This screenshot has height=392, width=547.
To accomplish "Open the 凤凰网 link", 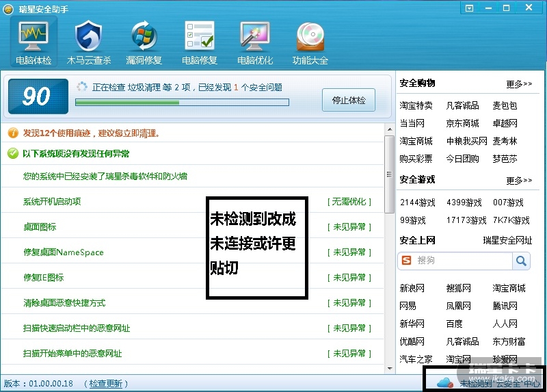I will coord(458,306).
